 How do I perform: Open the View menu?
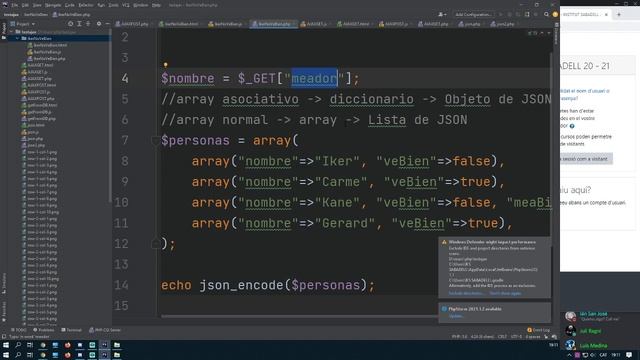point(37,5)
